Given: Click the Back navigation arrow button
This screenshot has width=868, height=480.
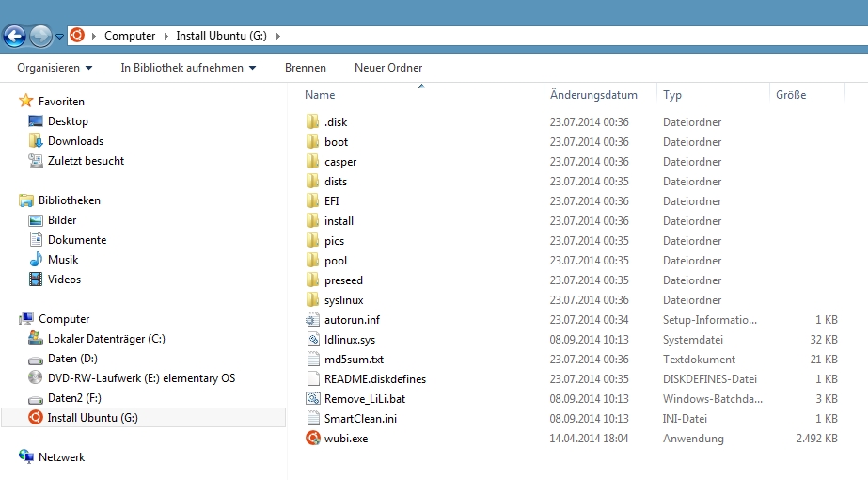Looking at the screenshot, I should 15,37.
